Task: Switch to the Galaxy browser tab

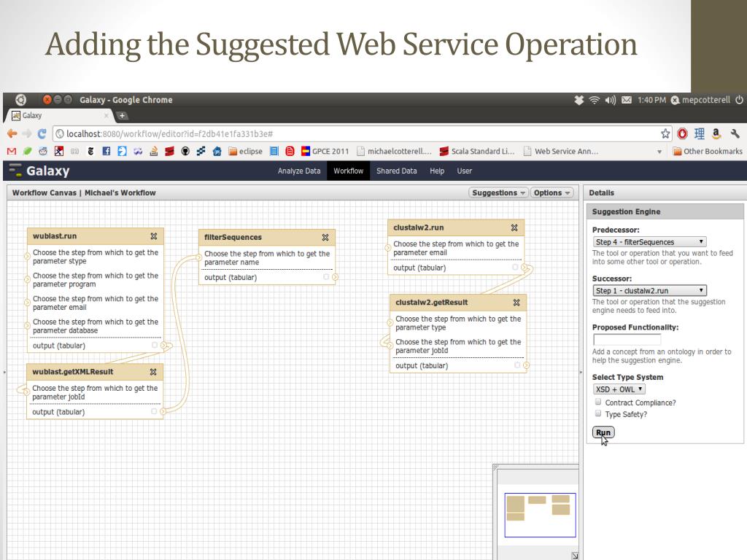Action: pos(60,116)
